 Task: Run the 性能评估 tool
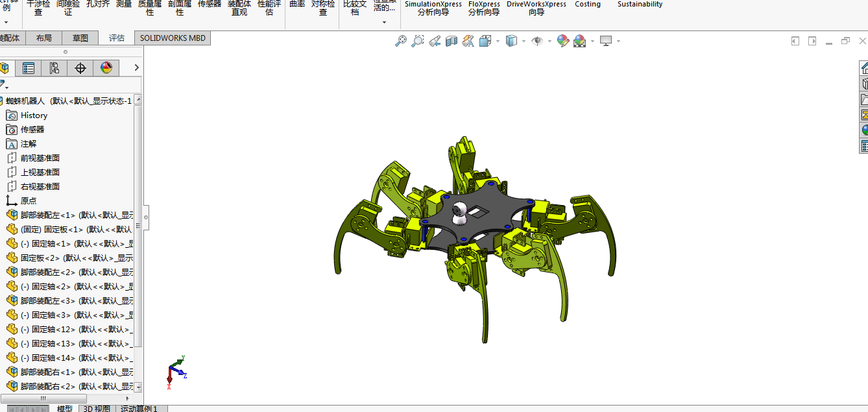pyautogui.click(x=269, y=8)
